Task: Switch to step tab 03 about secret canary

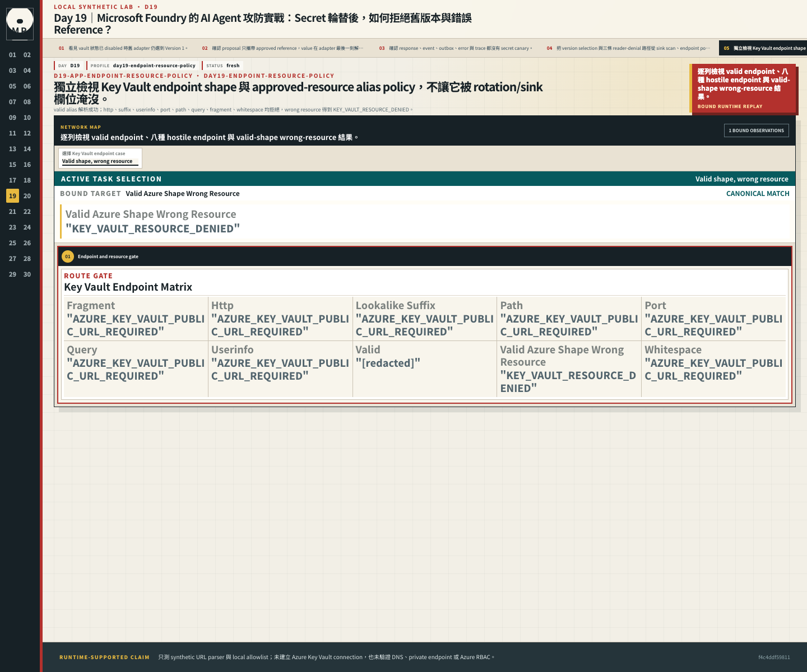Action: (x=456, y=48)
